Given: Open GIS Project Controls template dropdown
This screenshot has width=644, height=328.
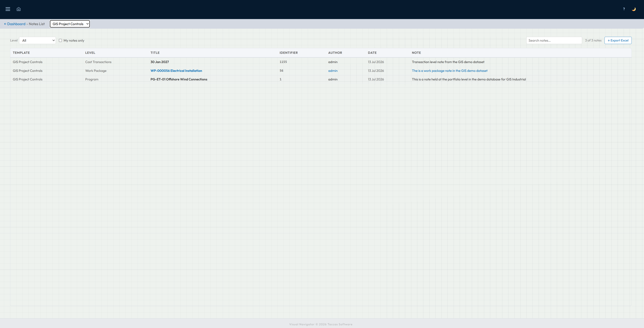Looking at the screenshot, I should point(70,24).
